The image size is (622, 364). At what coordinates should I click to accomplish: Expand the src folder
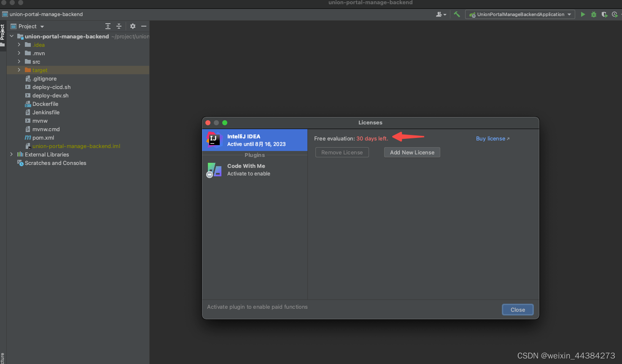(19, 62)
